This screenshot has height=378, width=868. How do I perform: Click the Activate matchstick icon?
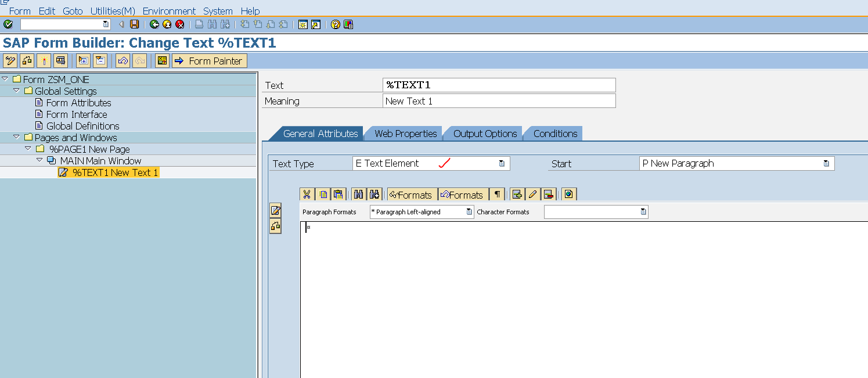[44, 60]
